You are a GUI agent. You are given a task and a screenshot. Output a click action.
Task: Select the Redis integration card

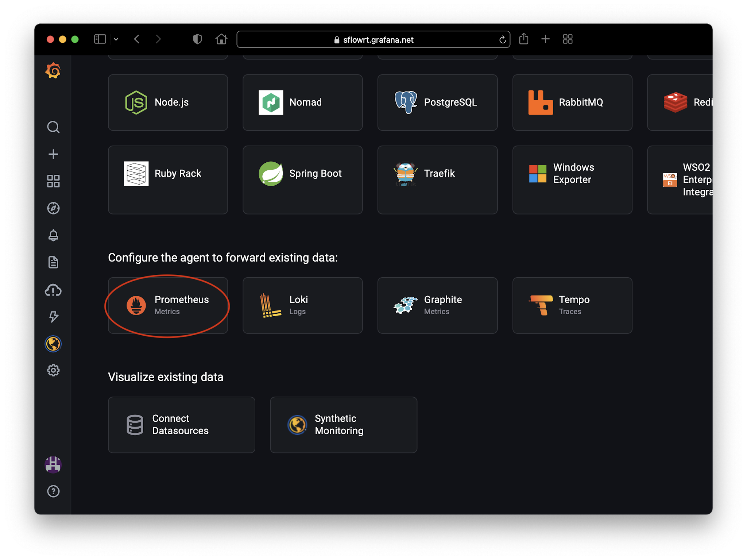(x=680, y=103)
